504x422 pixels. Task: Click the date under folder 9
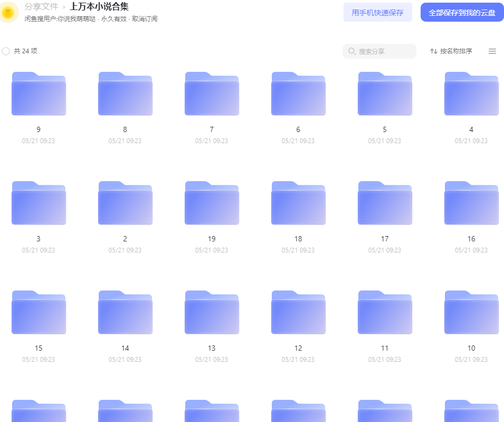pos(39,141)
